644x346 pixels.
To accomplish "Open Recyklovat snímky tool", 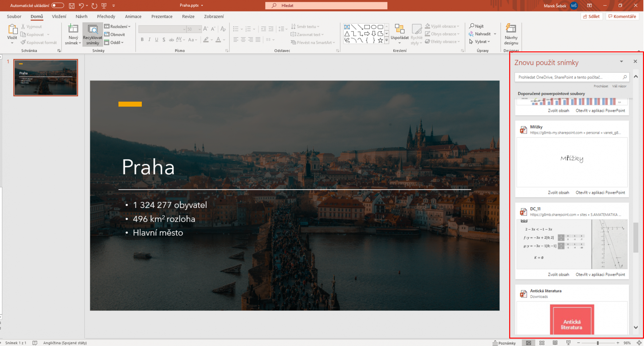I will (x=92, y=34).
